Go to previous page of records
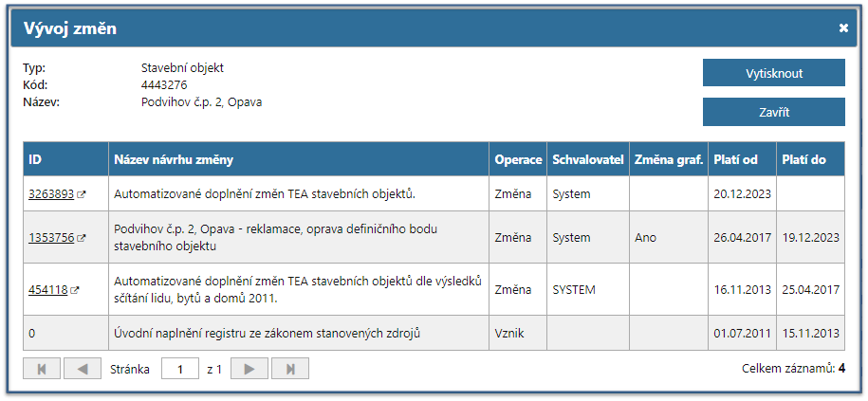This screenshot has width=868, height=401. click(x=83, y=370)
